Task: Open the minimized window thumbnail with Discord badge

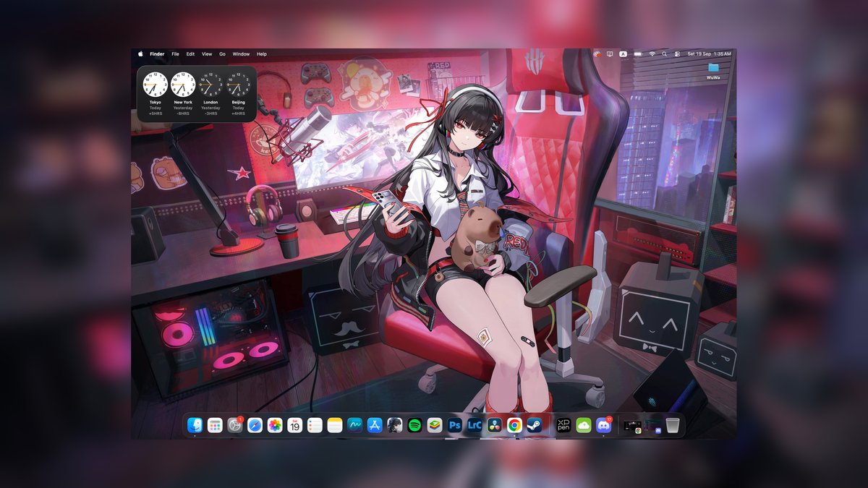Action: pos(653,426)
